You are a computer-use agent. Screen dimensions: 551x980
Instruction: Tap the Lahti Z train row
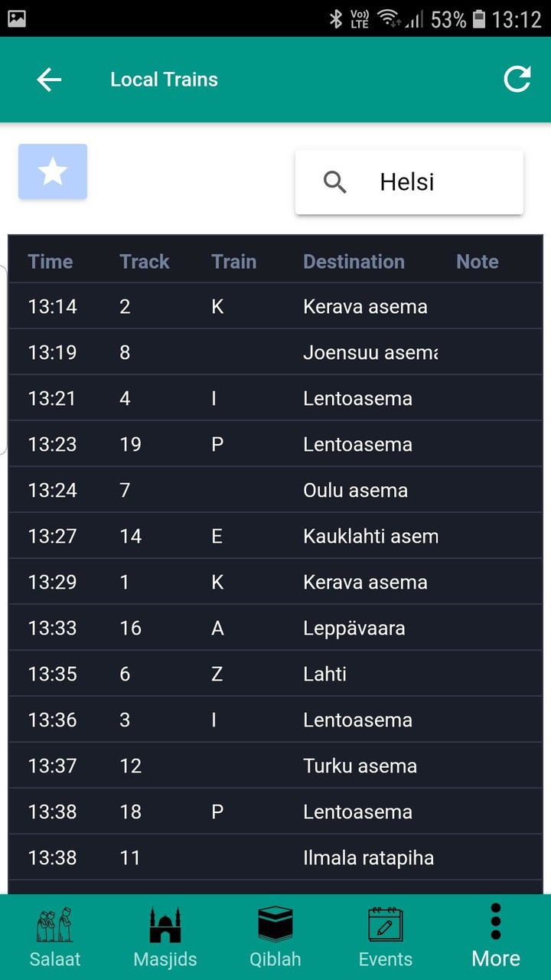275,674
